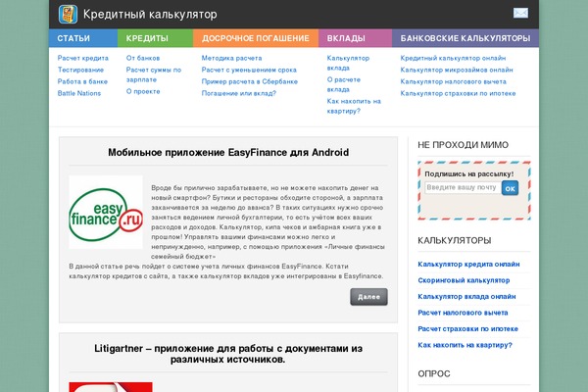Select the Досрочное погашение tab
588x392 pixels.
pyautogui.click(x=256, y=38)
